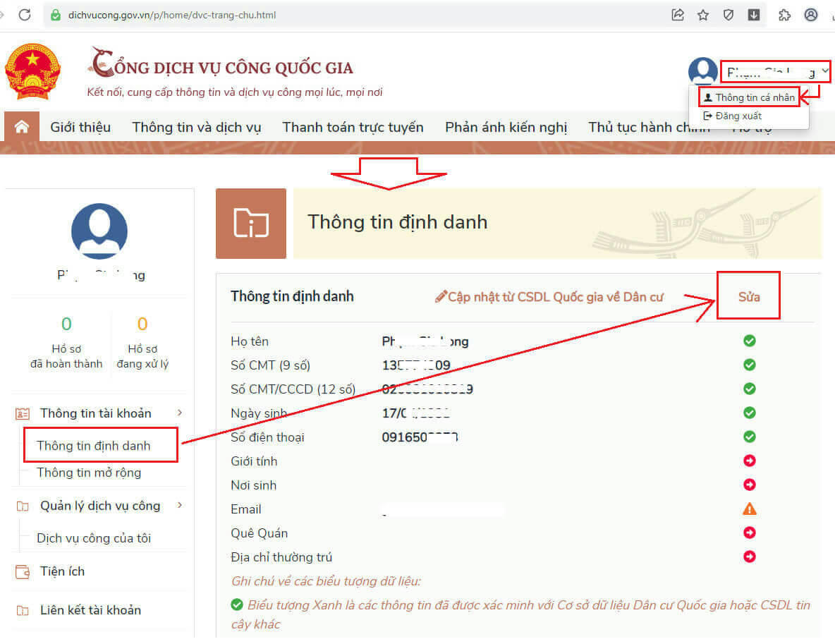
Task: Click the Quản lý dịch vụ công folder icon
Action: (x=23, y=506)
